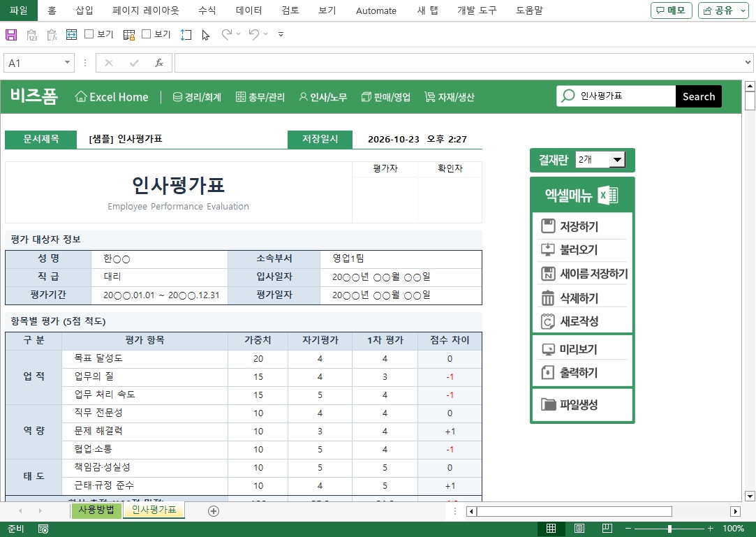This screenshot has width=756, height=537.
Task: Switch to the 사용방법 sheet tab
Action: point(96,510)
